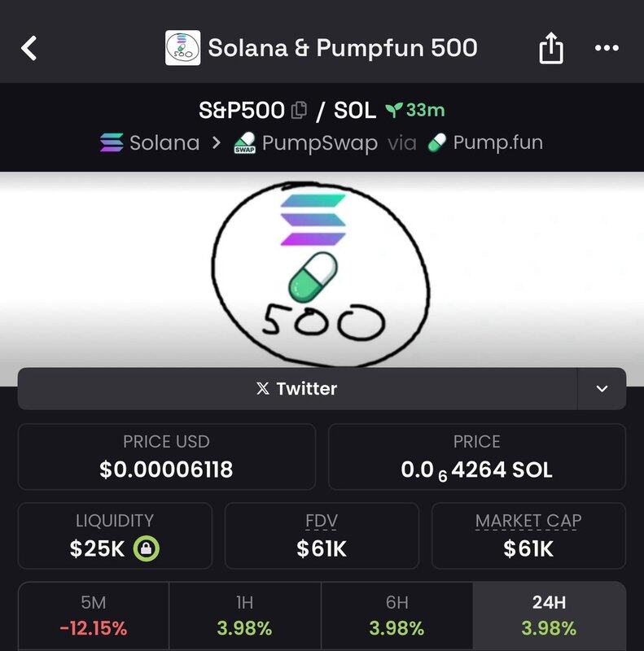The height and width of the screenshot is (651, 644).
Task: Tap the 500 token banner image
Action: (x=322, y=269)
